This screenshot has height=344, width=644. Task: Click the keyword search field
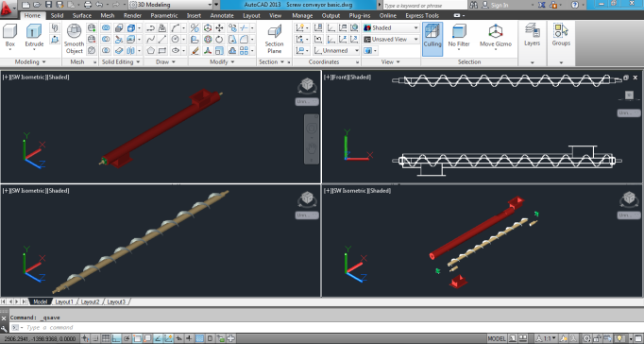coord(425,6)
